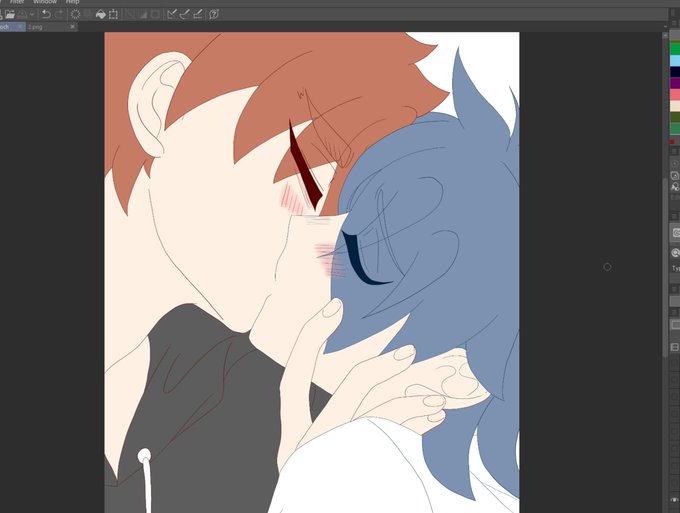Click the Redo arrow icon

59,14
